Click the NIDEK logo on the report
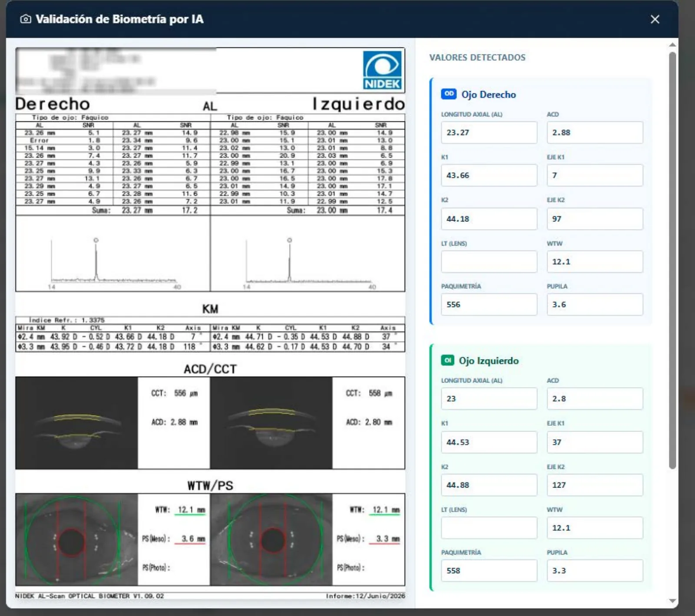 pyautogui.click(x=382, y=70)
